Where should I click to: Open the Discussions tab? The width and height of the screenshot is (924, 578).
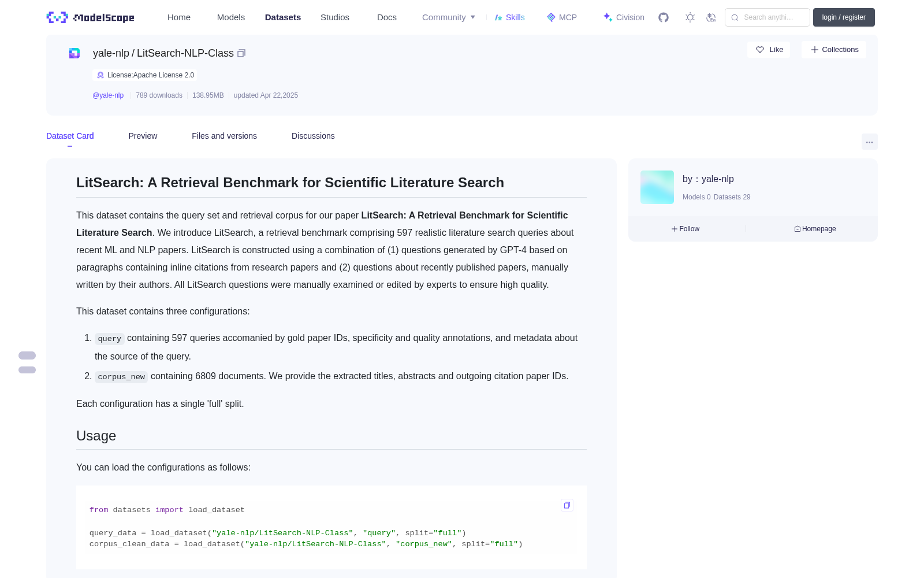[x=313, y=136]
